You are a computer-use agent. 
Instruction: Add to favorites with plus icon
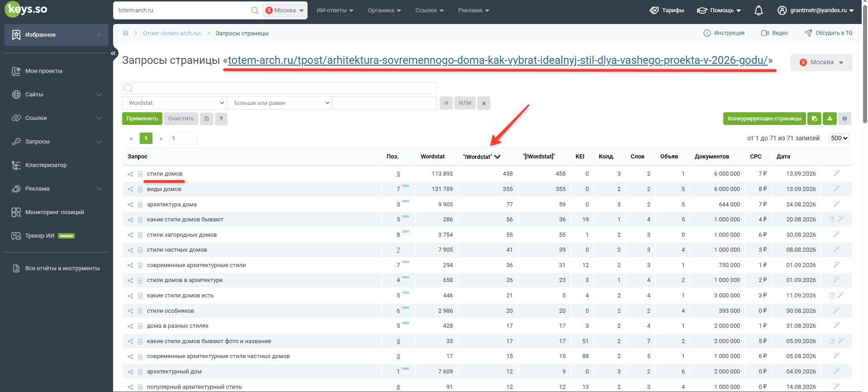(99, 35)
